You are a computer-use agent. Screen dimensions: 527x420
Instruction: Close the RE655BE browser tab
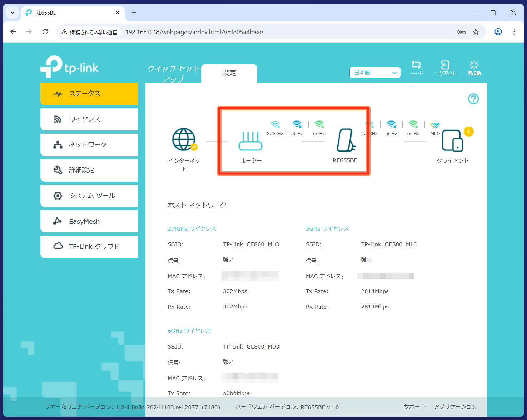click(118, 13)
